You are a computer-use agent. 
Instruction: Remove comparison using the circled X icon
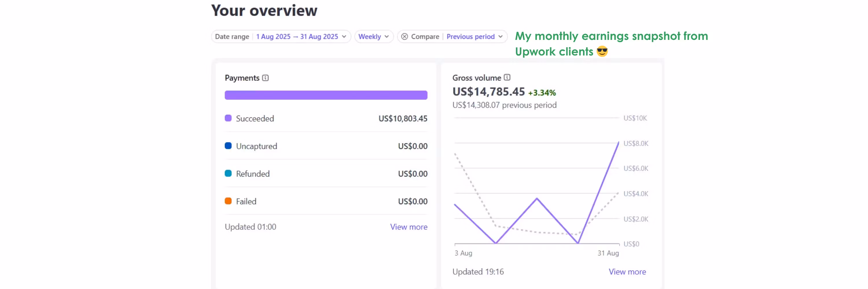404,37
